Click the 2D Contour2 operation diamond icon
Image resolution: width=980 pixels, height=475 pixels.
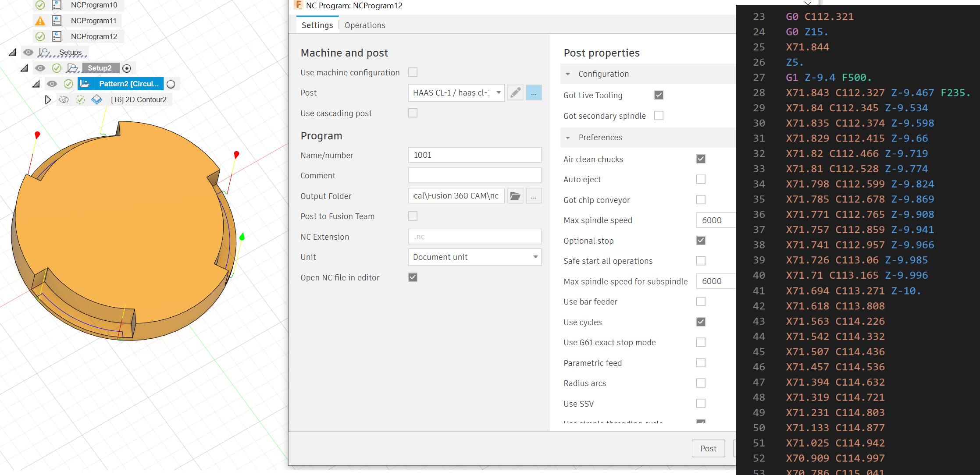96,99
